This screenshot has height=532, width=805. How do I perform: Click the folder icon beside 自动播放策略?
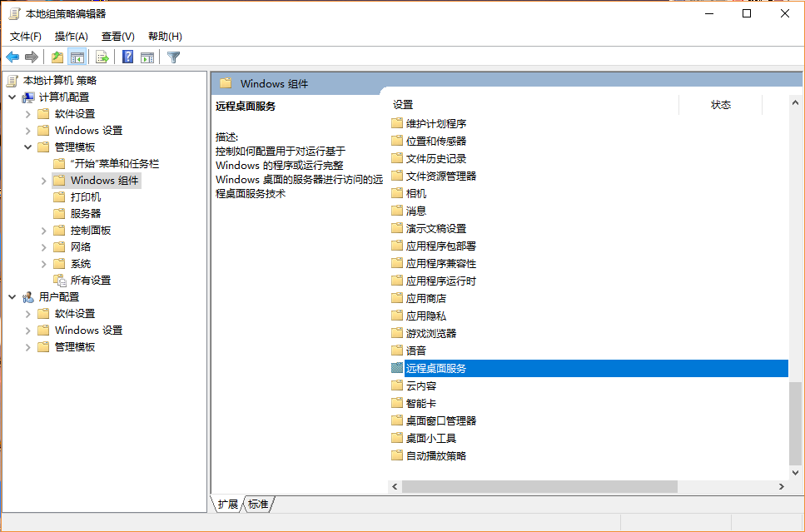[397, 455]
